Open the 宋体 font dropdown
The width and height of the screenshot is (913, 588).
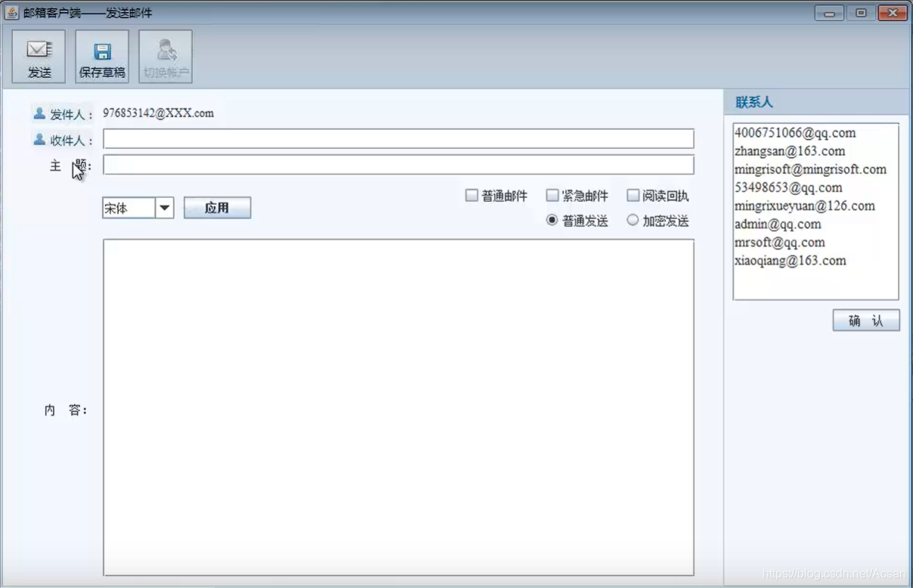(x=164, y=208)
